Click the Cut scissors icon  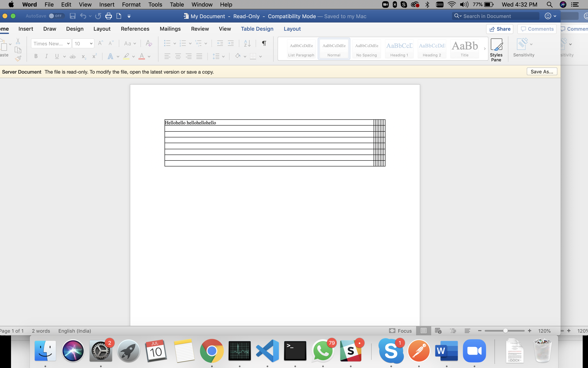(18, 41)
